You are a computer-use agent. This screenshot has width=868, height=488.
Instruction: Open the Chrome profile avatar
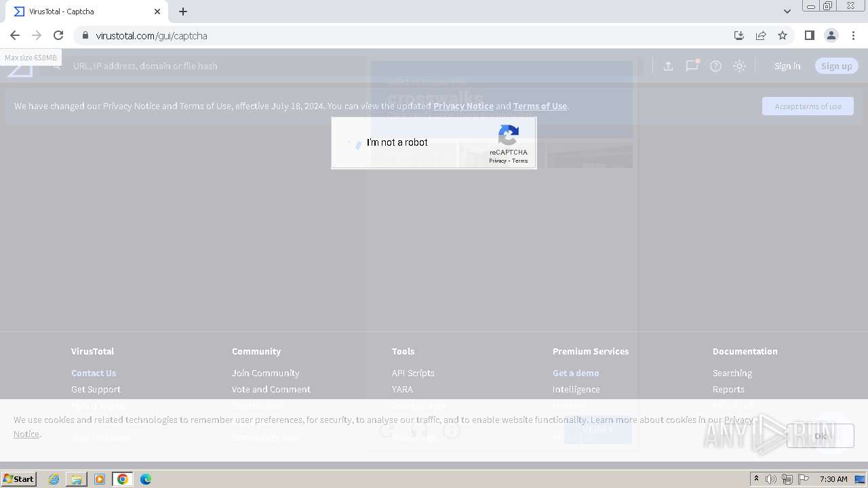(x=831, y=35)
